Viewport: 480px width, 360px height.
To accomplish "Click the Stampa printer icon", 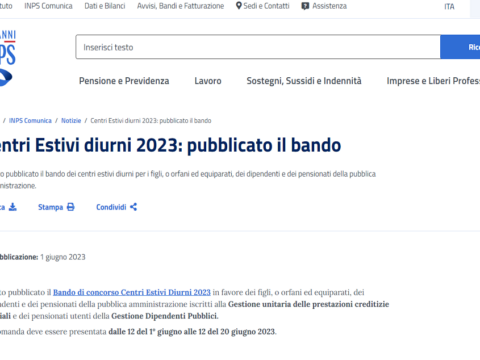I will (x=70, y=207).
